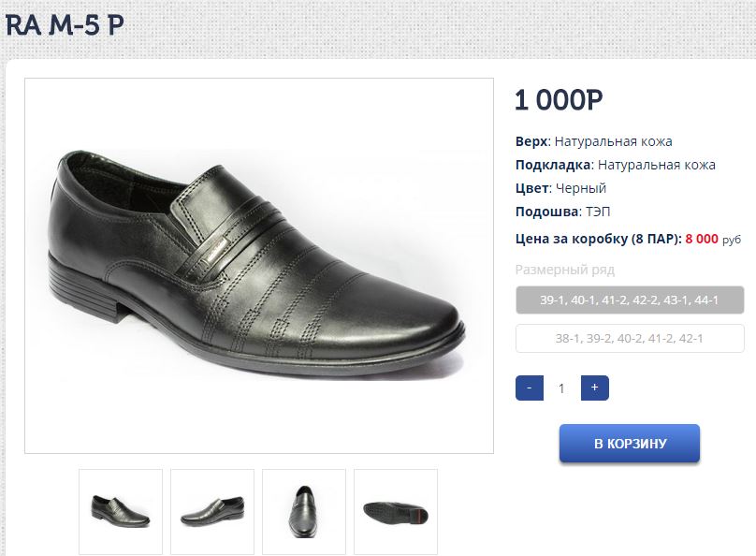Show the second thumbnail of the shoe
The height and width of the screenshot is (556, 756).
(x=212, y=511)
